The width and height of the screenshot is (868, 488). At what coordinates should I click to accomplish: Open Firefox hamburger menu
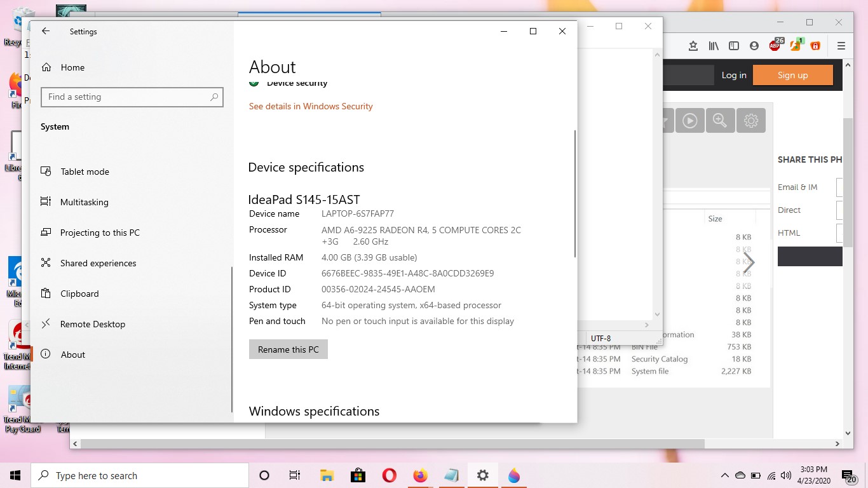point(841,46)
